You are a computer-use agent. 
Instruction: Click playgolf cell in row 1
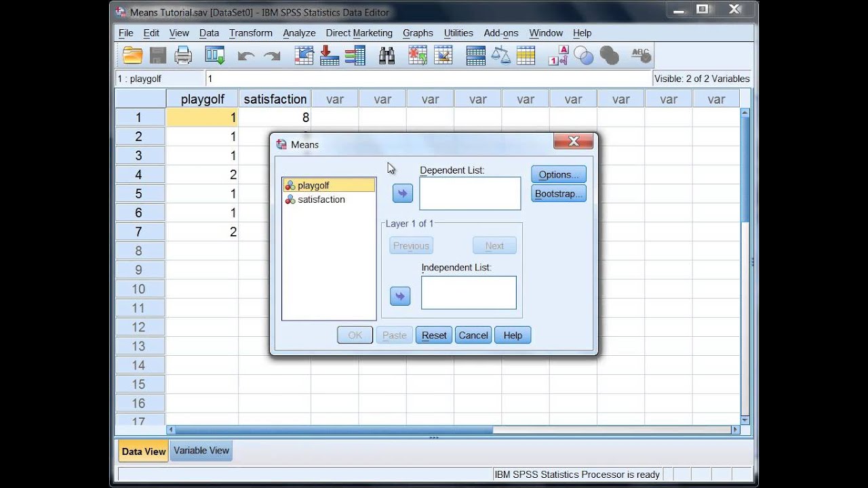tap(202, 118)
